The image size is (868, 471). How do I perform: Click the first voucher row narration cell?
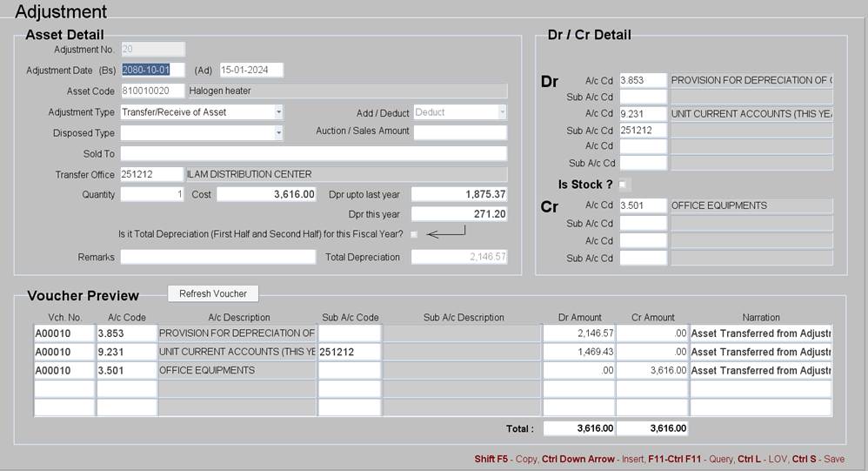pos(760,333)
